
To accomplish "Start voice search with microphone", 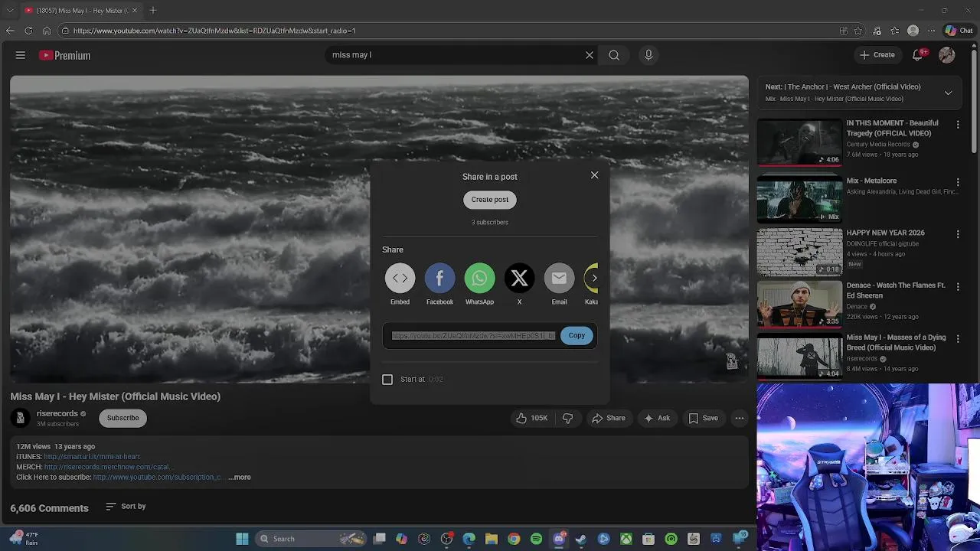I will point(648,55).
